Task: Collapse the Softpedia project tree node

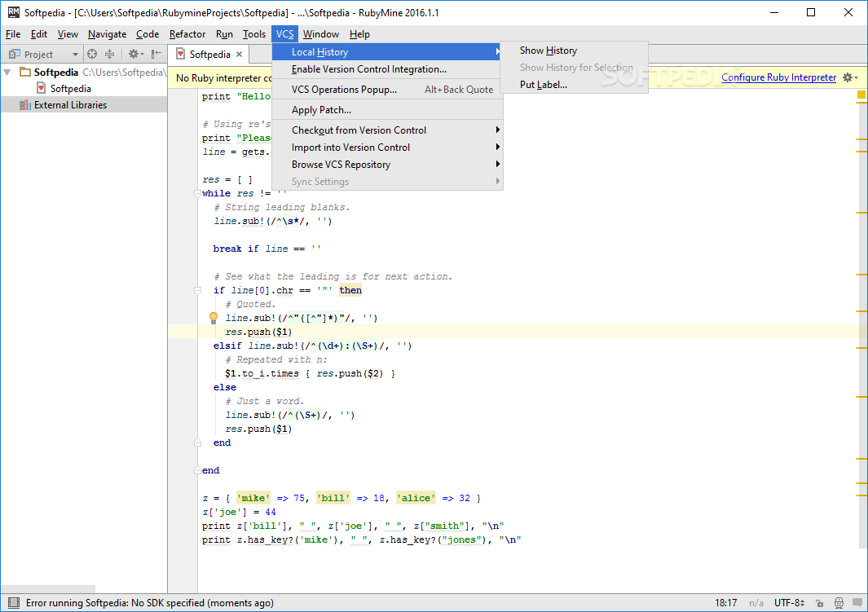Action: (7, 72)
